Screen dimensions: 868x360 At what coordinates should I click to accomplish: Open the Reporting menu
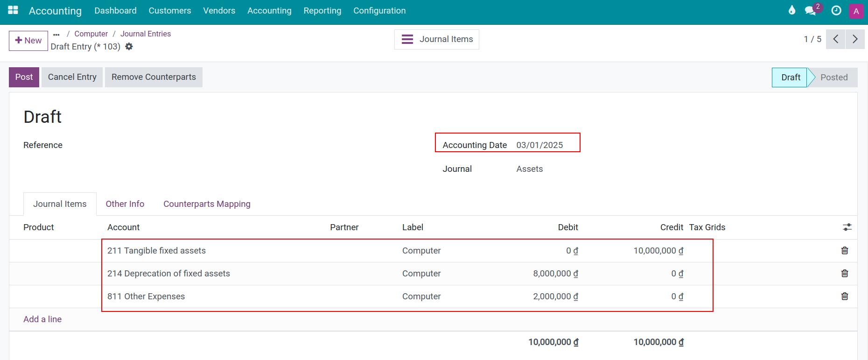322,11
